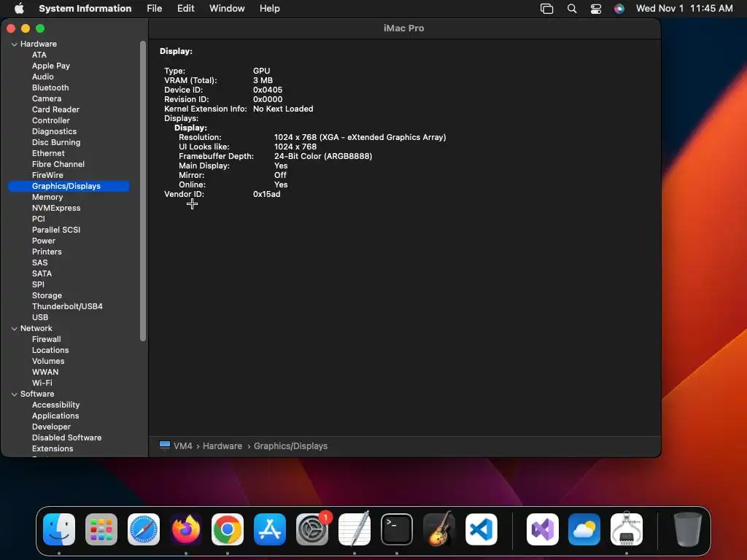Open Control Center in menu bar

tap(595, 9)
